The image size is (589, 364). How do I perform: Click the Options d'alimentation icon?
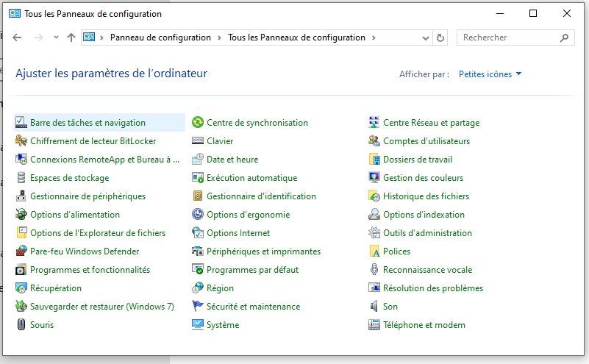tap(21, 215)
